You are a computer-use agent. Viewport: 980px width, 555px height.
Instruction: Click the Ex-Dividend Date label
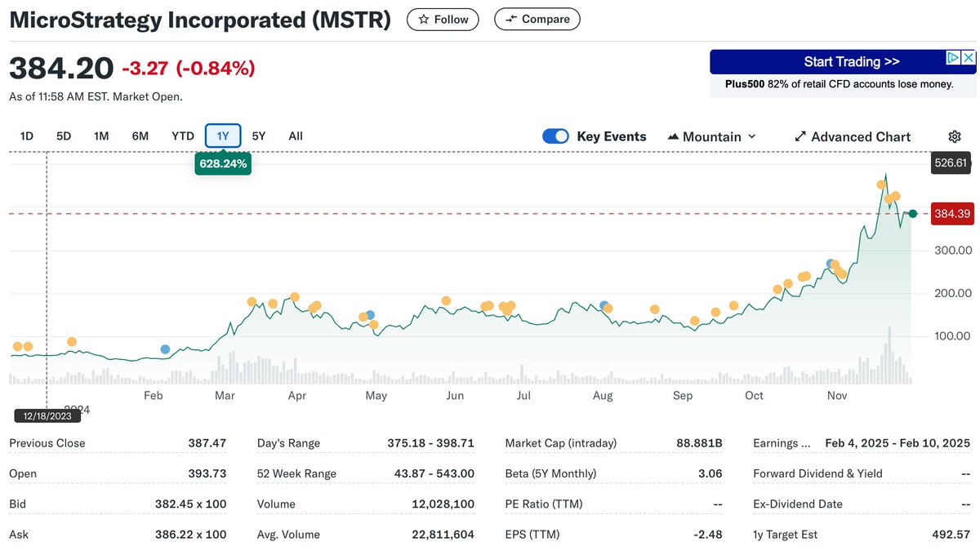[x=798, y=504]
